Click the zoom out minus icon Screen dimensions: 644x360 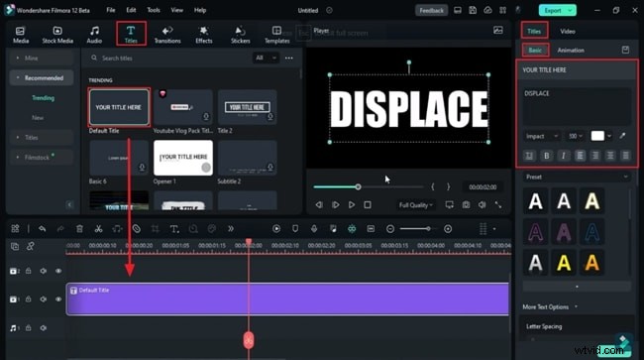[390, 228]
